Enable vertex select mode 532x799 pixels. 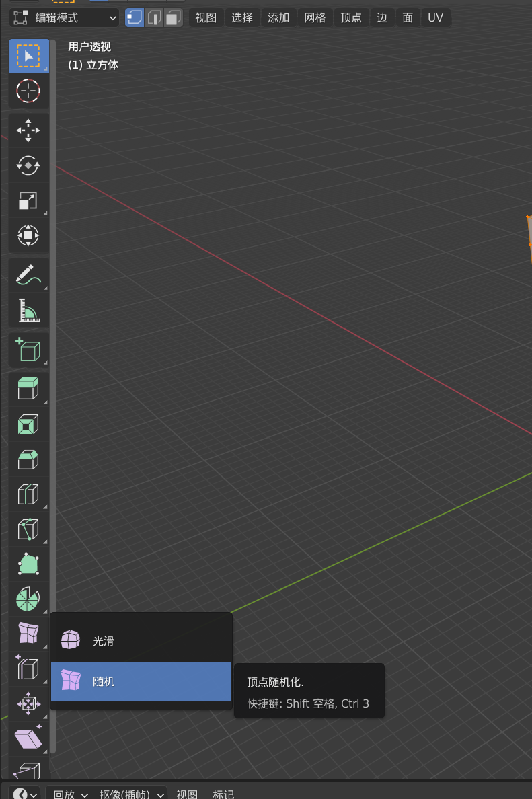click(135, 18)
